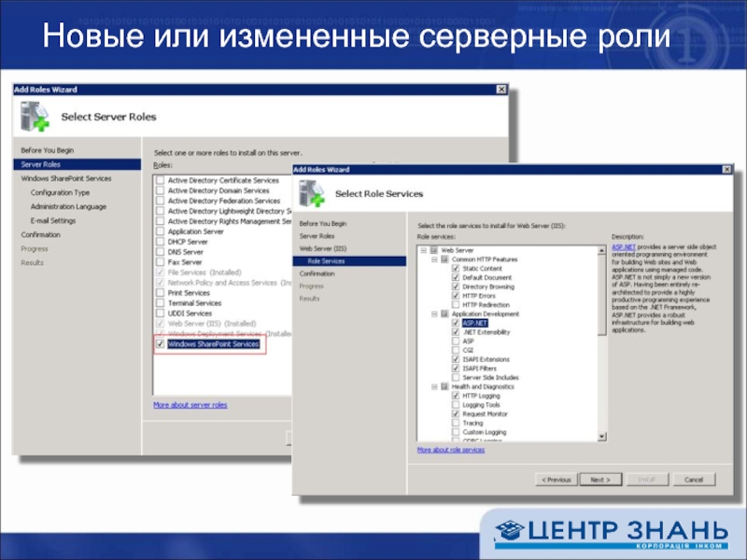Select Server Roles step in back wizard

(x=78, y=164)
